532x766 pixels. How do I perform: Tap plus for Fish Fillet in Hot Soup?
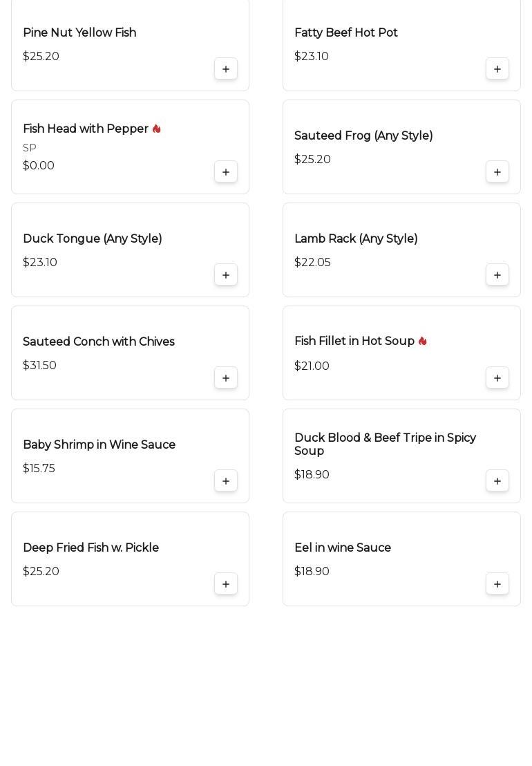[497, 378]
